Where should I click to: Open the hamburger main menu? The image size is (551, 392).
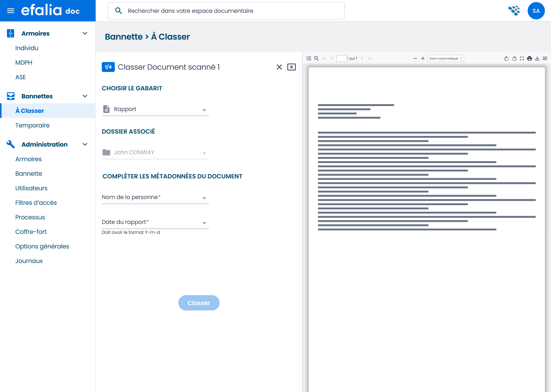(x=11, y=11)
